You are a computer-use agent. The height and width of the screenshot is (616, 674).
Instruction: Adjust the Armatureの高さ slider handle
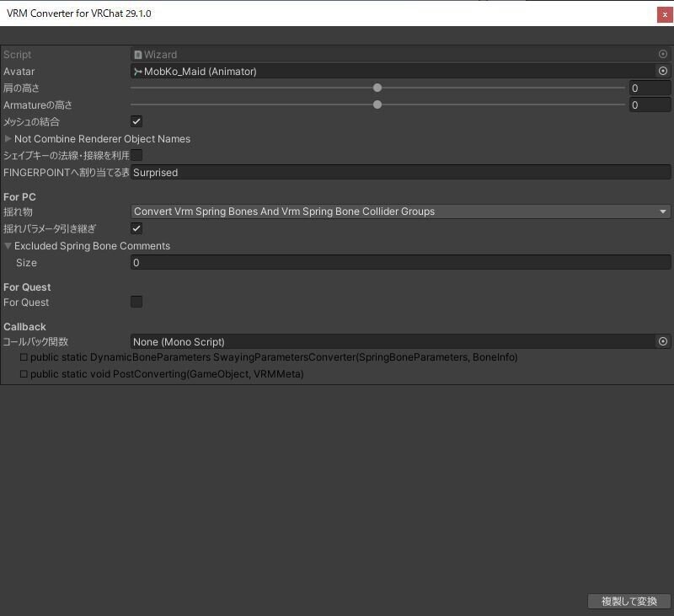377,104
